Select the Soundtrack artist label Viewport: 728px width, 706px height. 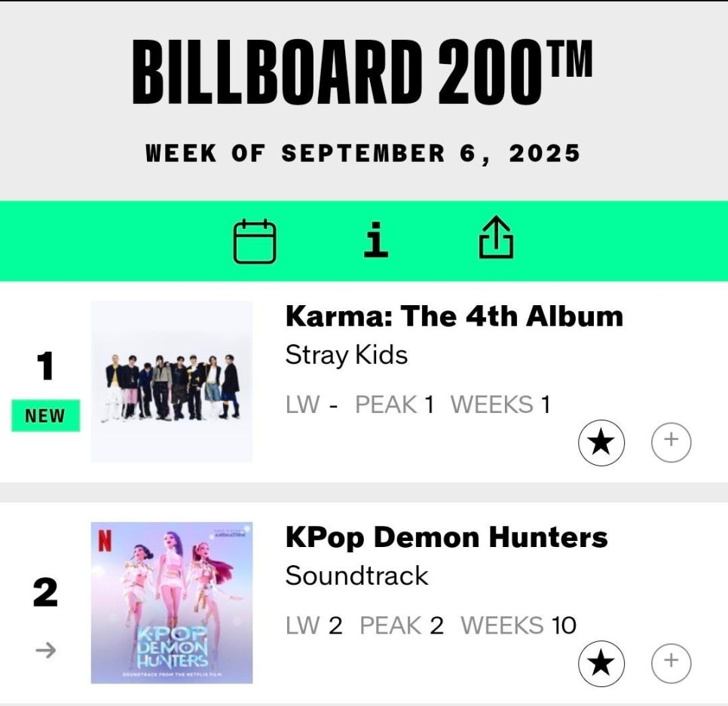pyautogui.click(x=356, y=576)
